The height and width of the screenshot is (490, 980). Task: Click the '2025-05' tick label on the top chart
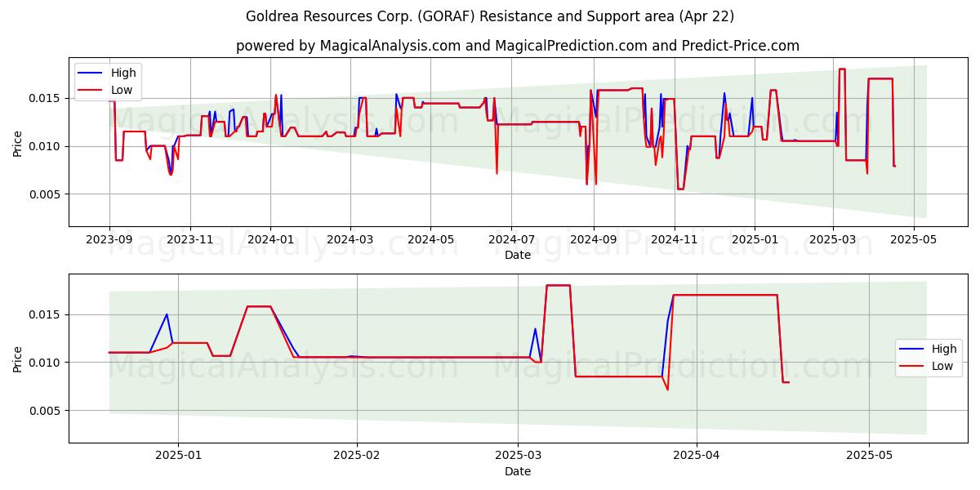[x=913, y=240]
